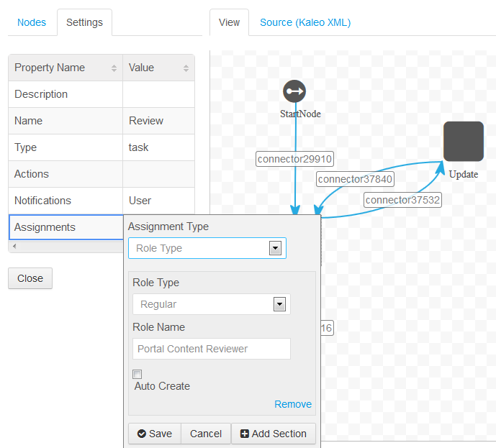This screenshot has width=496, height=448.
Task: Click the Cancel button
Action: 206,434
